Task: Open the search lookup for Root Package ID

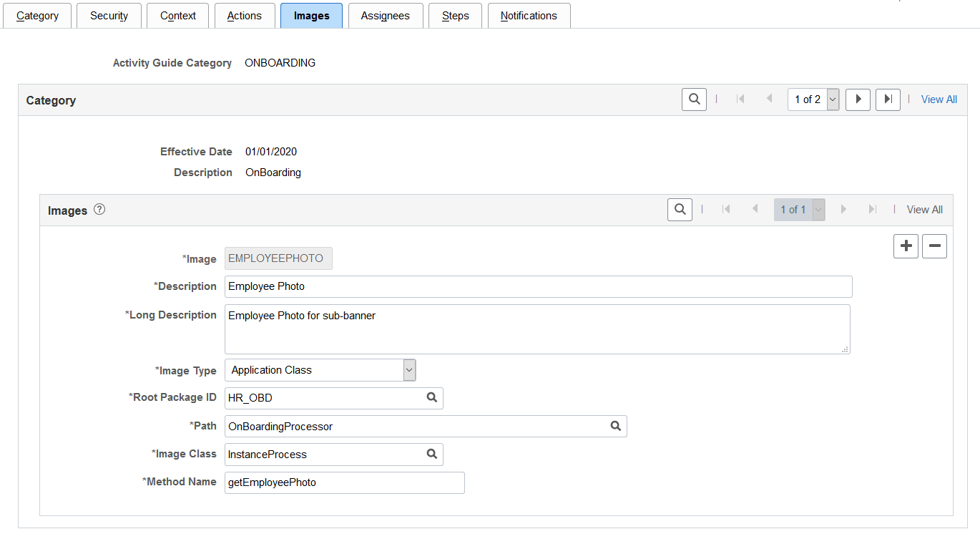Action: tap(431, 398)
